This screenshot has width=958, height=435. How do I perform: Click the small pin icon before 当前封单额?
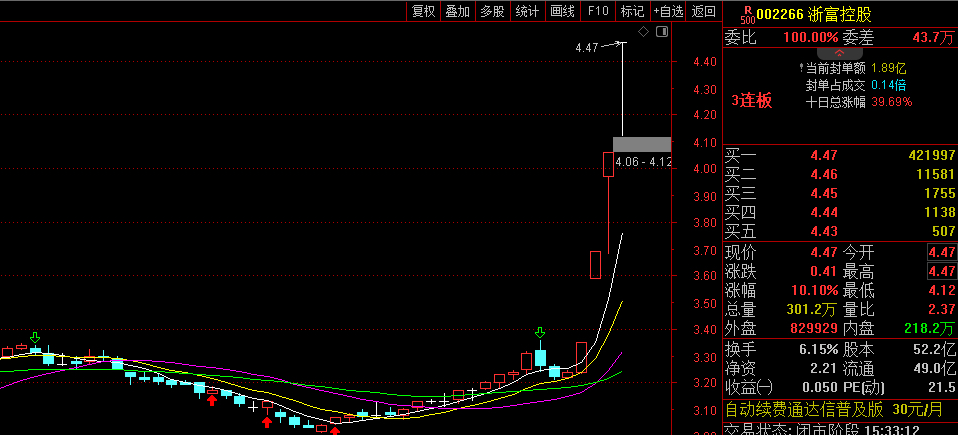click(801, 68)
